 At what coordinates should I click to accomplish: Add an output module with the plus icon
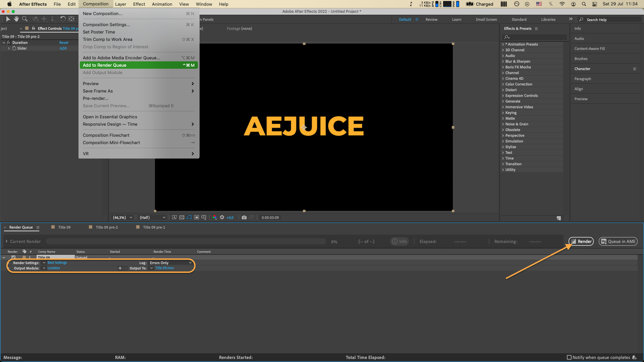120,268
